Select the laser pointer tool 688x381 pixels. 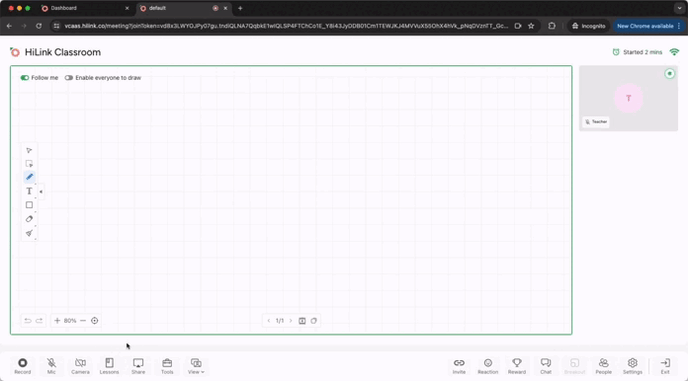(29, 233)
